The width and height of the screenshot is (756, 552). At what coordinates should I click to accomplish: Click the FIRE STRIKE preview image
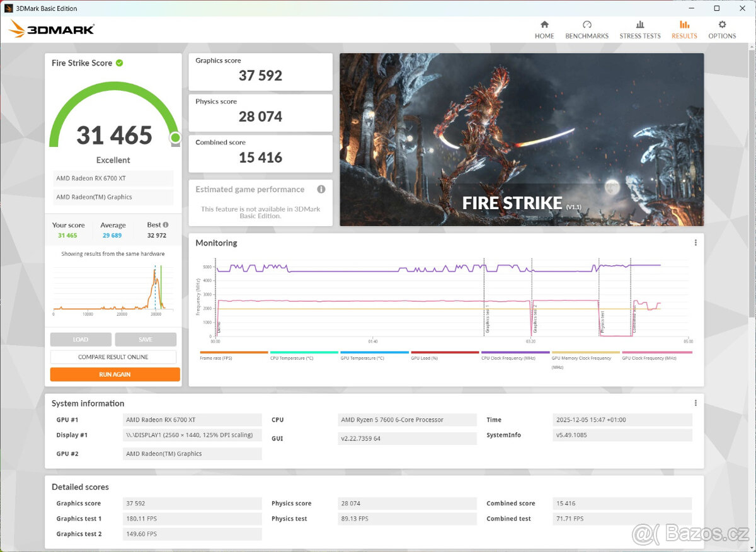coord(521,139)
